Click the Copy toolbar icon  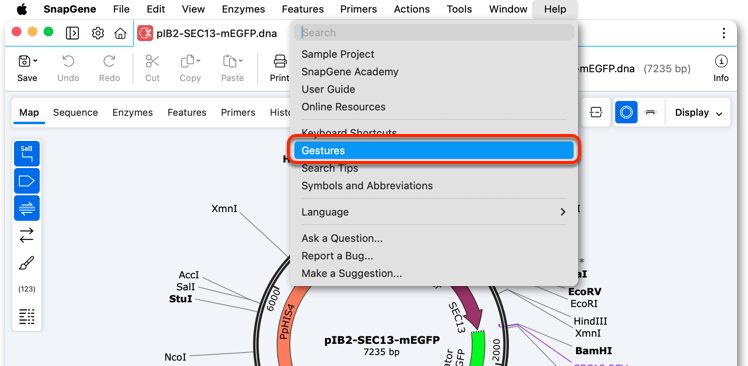[187, 61]
